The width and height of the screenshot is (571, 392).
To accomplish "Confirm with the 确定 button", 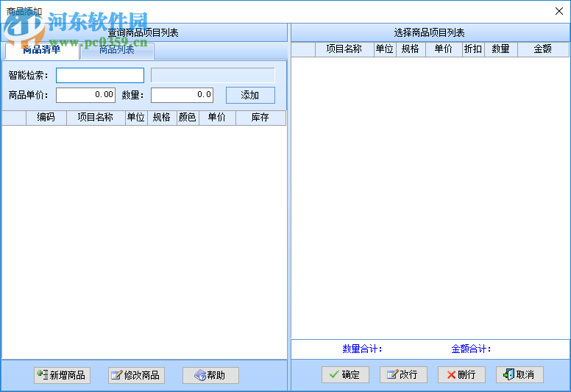I will tap(345, 374).
